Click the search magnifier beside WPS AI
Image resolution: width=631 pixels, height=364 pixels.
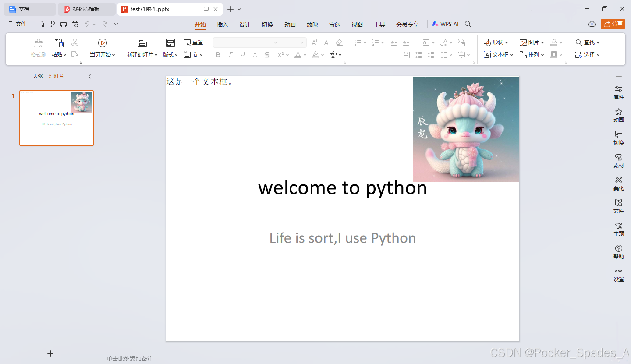coord(468,24)
